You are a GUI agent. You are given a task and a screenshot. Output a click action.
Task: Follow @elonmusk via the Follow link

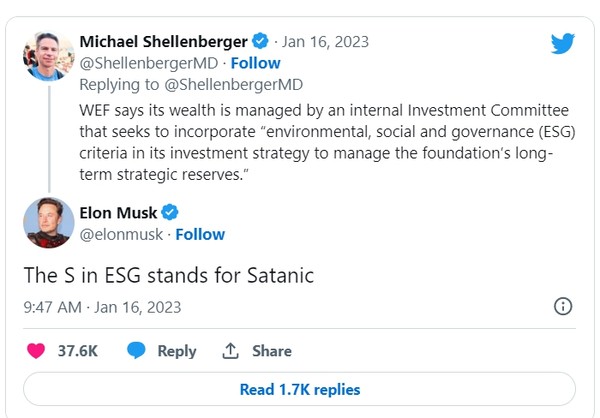[x=200, y=235]
